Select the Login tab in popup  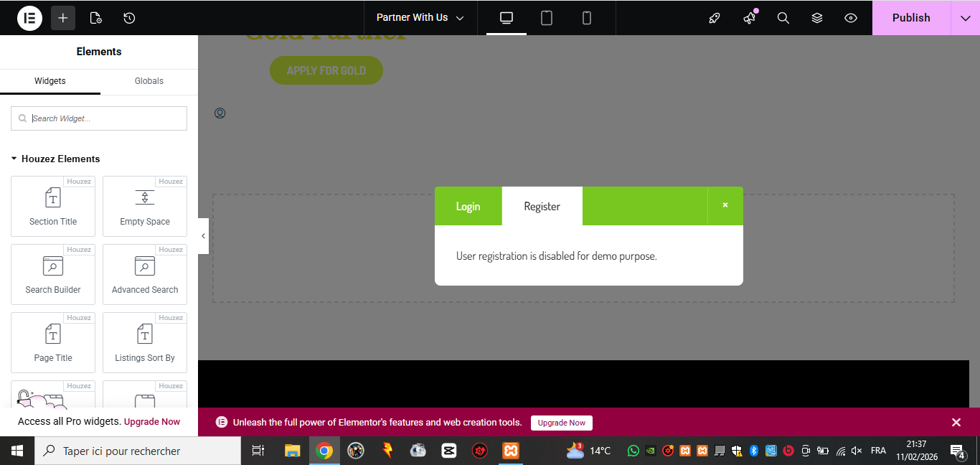[468, 207]
